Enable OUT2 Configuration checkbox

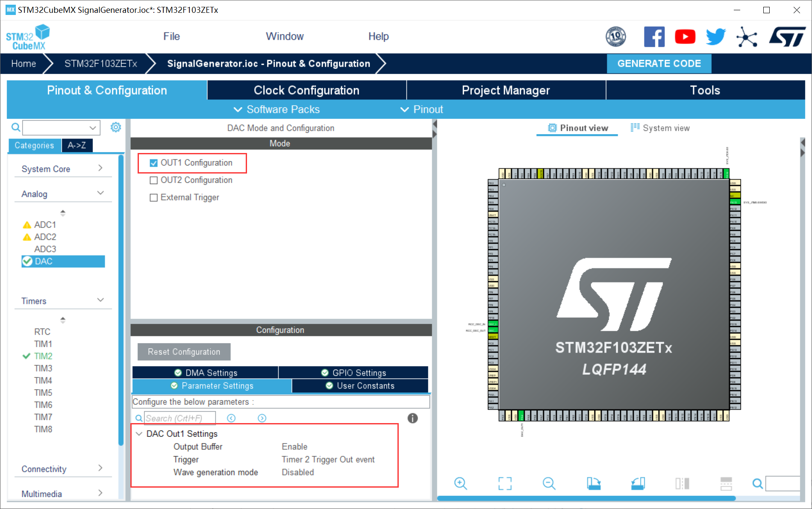(154, 180)
